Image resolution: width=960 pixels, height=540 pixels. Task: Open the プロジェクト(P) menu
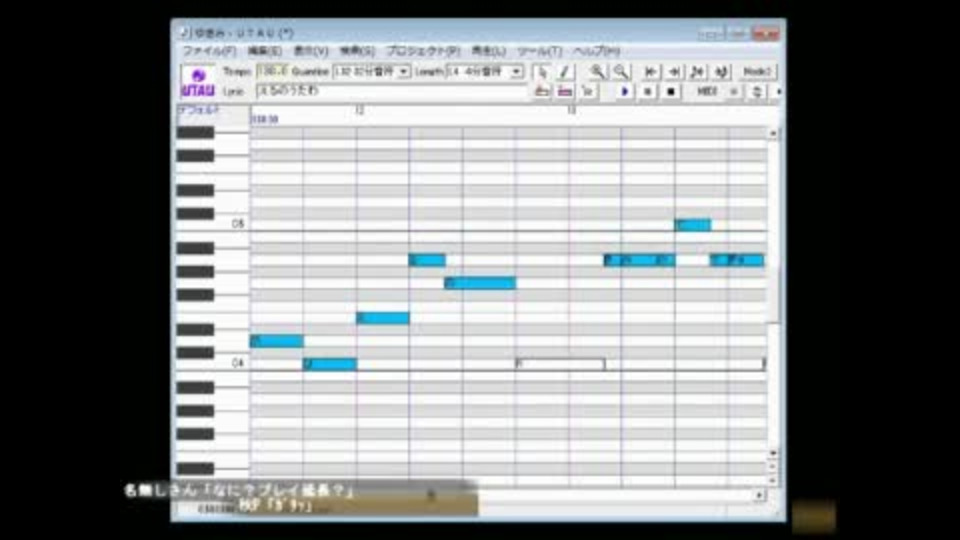423,51
